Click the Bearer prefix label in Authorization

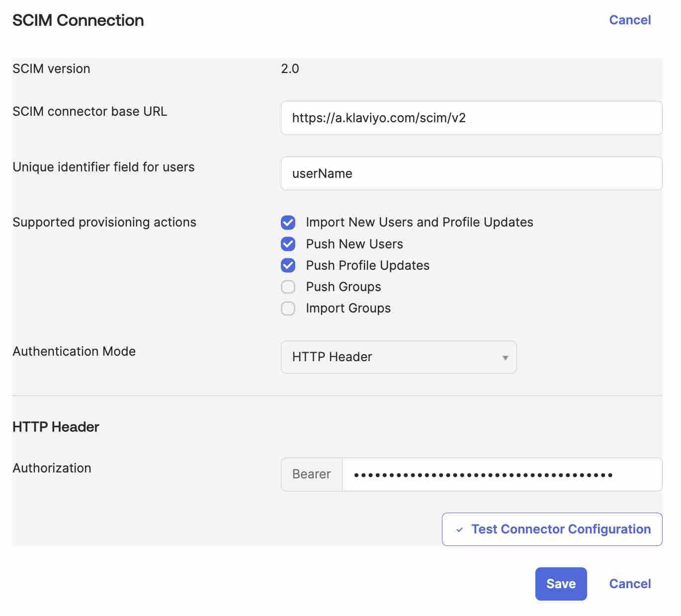click(311, 474)
